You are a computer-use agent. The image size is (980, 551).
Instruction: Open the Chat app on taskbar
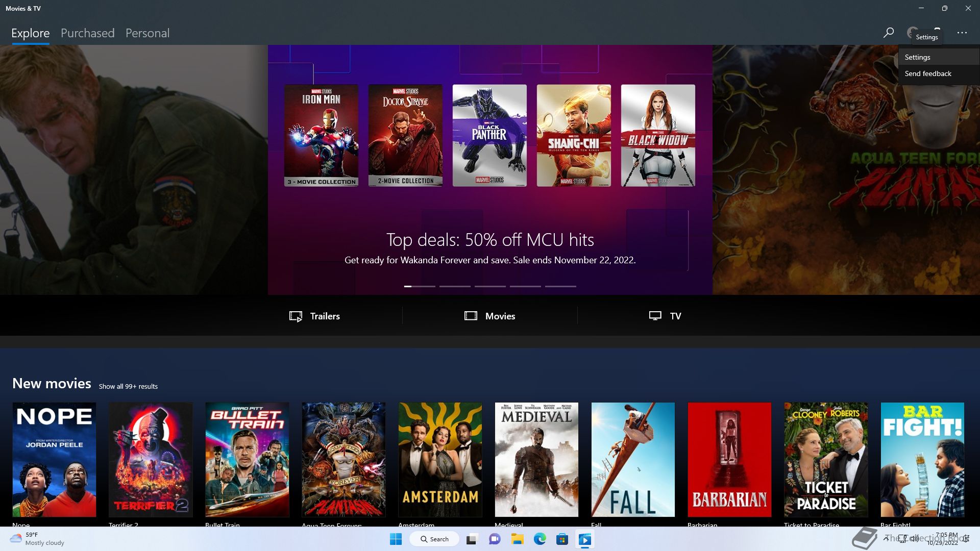click(495, 539)
